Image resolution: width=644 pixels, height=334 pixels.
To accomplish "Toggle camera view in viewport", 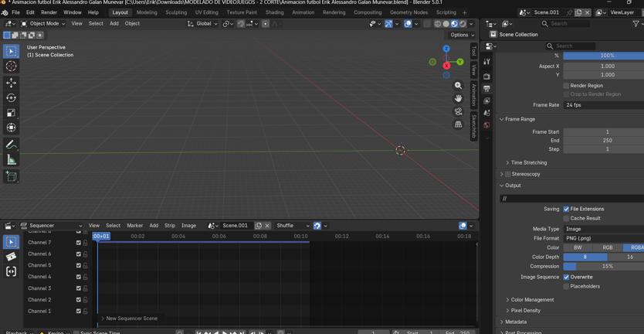I will tap(458, 111).
